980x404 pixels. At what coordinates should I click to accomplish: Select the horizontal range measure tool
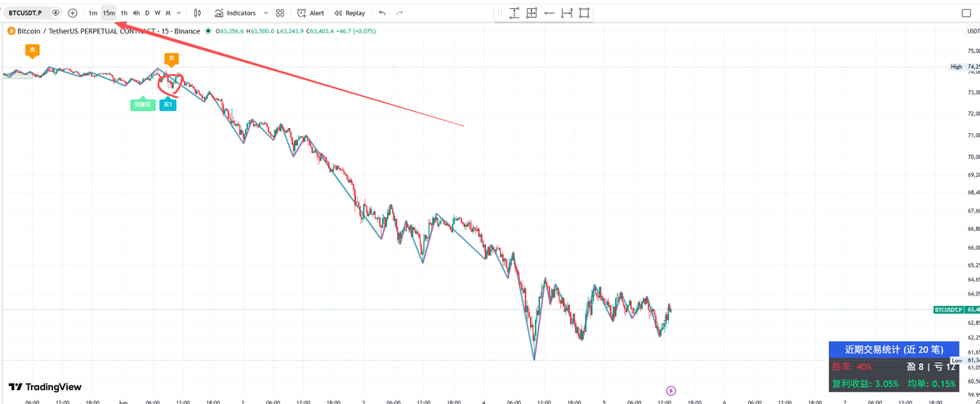pos(567,13)
